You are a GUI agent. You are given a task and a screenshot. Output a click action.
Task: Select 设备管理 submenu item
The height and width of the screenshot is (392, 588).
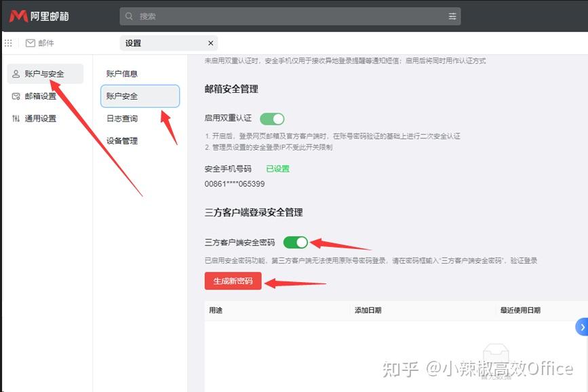[140, 141]
